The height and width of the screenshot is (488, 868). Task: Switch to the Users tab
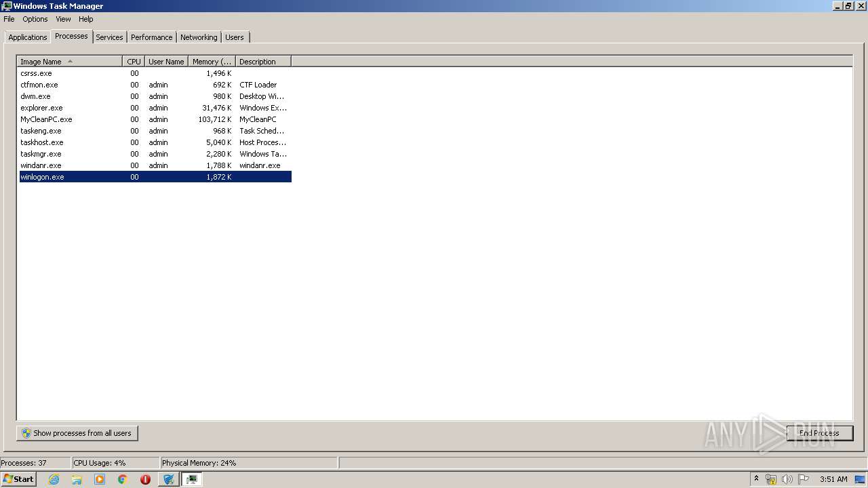tap(235, 37)
